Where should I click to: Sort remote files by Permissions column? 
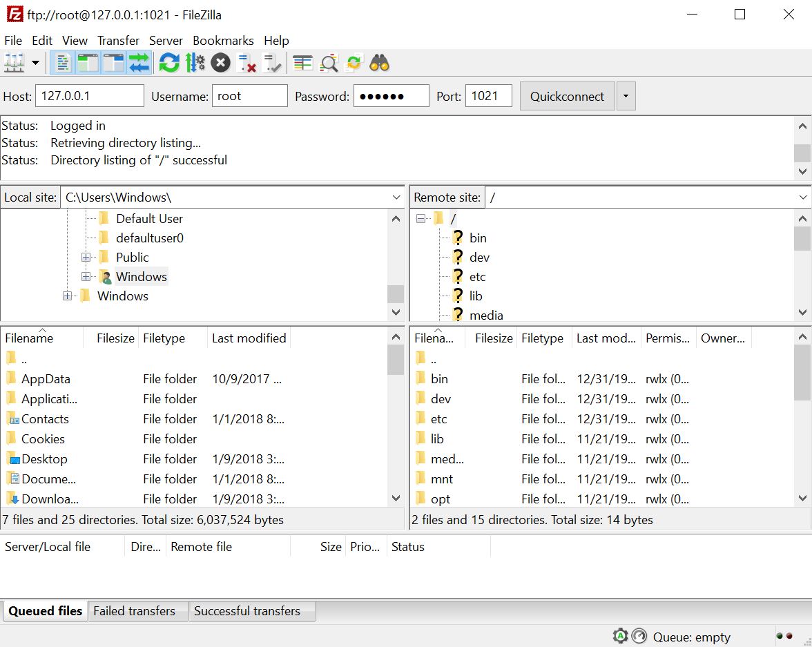(668, 338)
